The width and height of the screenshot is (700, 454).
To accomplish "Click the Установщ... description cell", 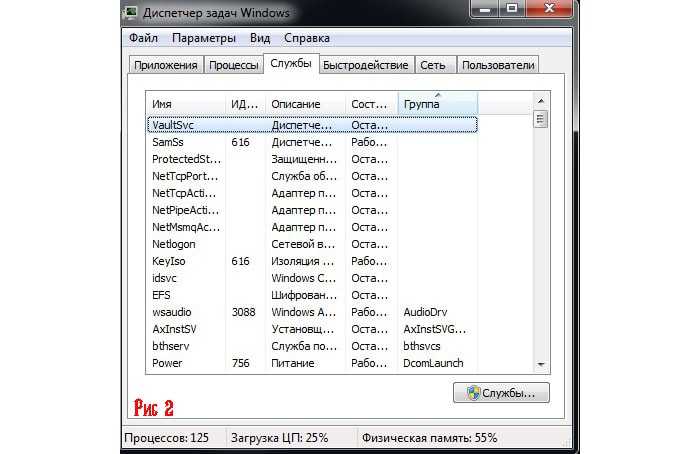I will pyautogui.click(x=302, y=329).
